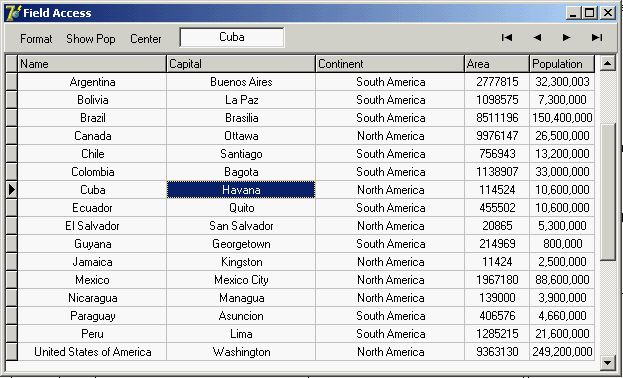Select the Paraguay name cell

(92, 316)
